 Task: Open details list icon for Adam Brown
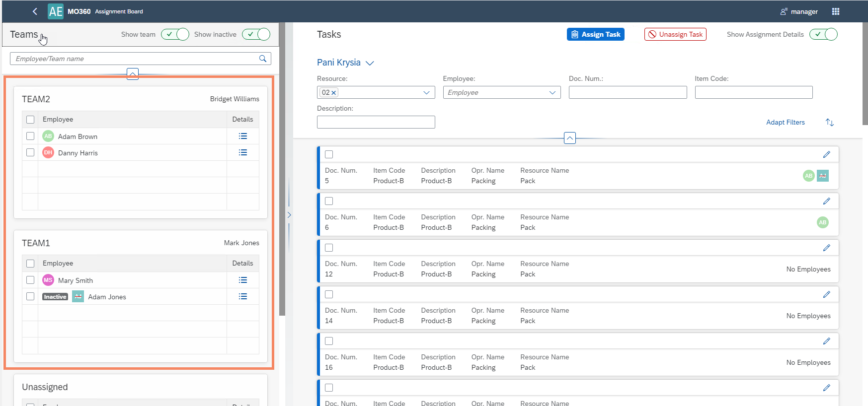(x=242, y=136)
